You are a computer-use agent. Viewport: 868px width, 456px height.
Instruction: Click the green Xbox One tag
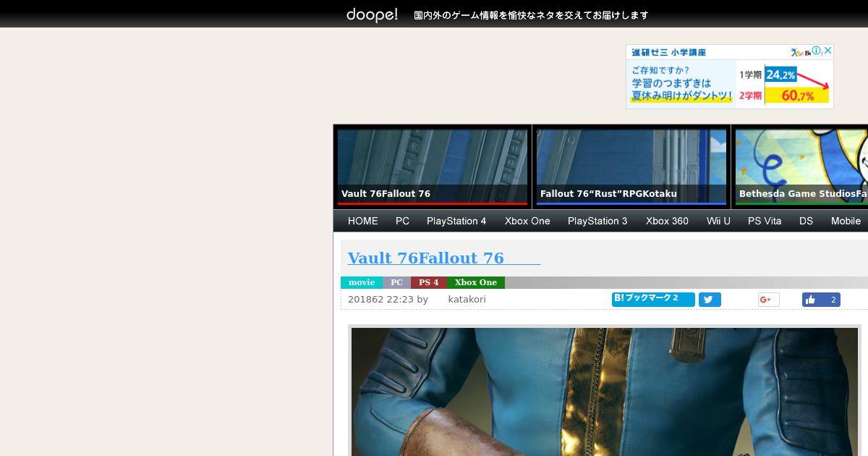476,282
